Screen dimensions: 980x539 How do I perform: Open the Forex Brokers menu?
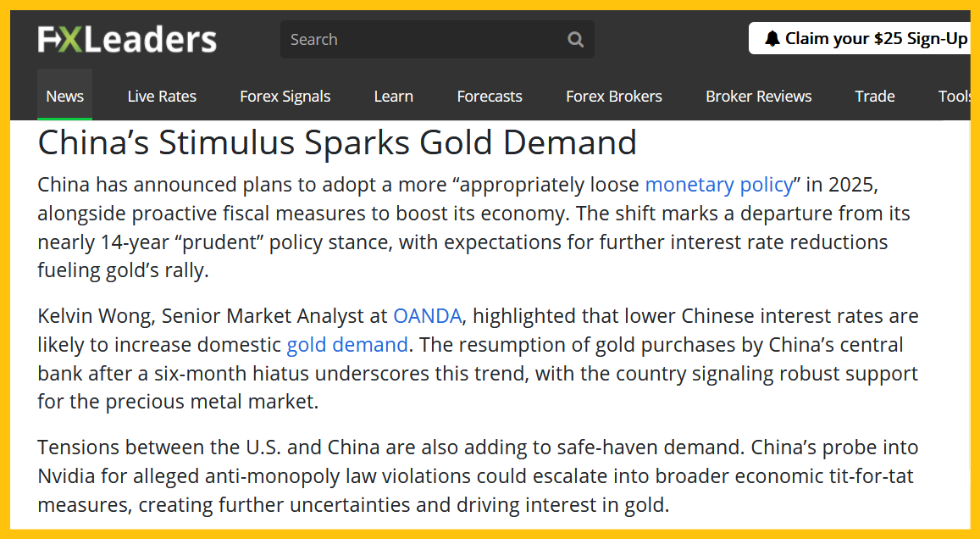coord(614,96)
